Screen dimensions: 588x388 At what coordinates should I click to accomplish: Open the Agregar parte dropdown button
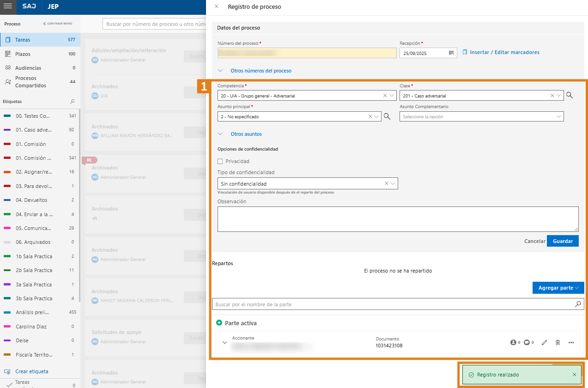558,288
